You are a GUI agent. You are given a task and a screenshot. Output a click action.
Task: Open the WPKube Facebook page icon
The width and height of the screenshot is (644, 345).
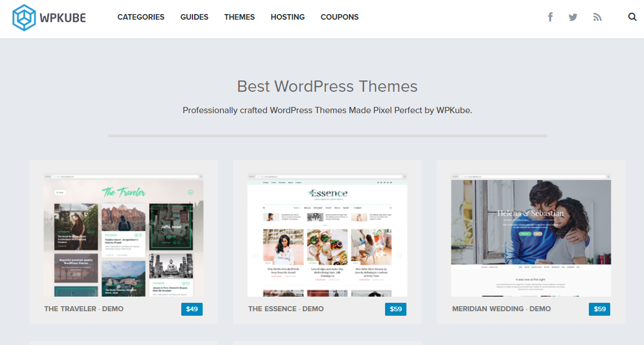(551, 17)
